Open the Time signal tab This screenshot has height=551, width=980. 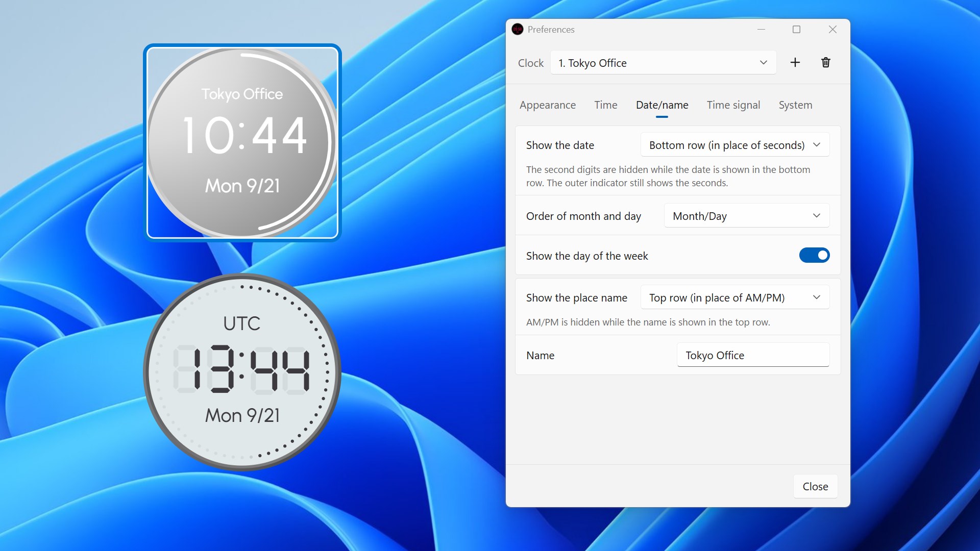733,105
